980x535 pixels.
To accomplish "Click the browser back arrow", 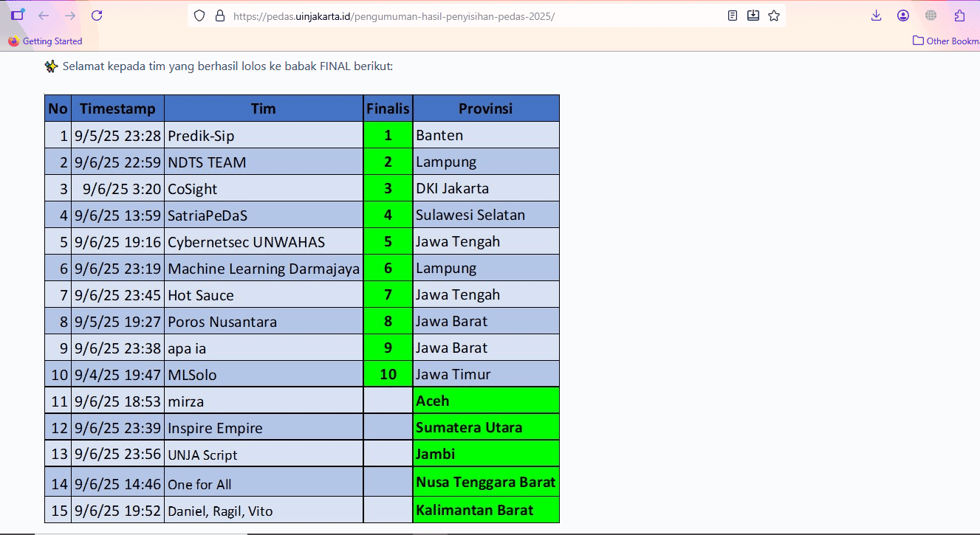I will pyautogui.click(x=44, y=15).
